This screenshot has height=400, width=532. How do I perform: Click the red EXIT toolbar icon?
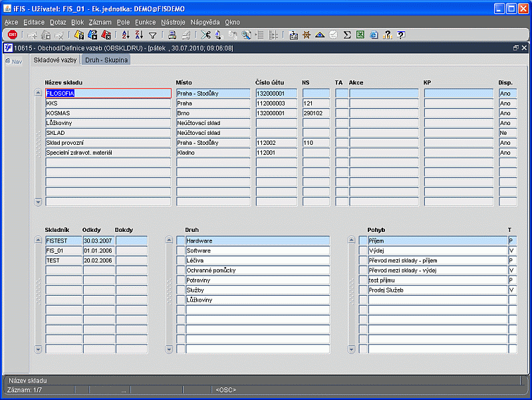pyautogui.click(x=13, y=35)
